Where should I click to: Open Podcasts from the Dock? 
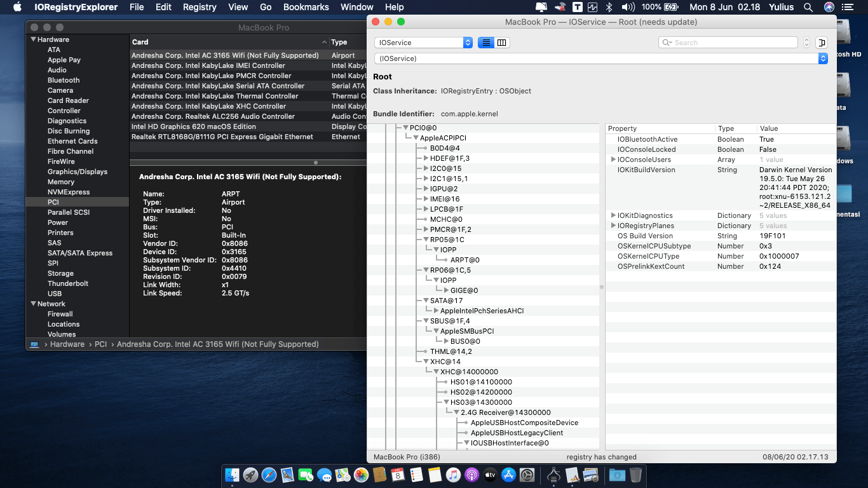click(471, 475)
